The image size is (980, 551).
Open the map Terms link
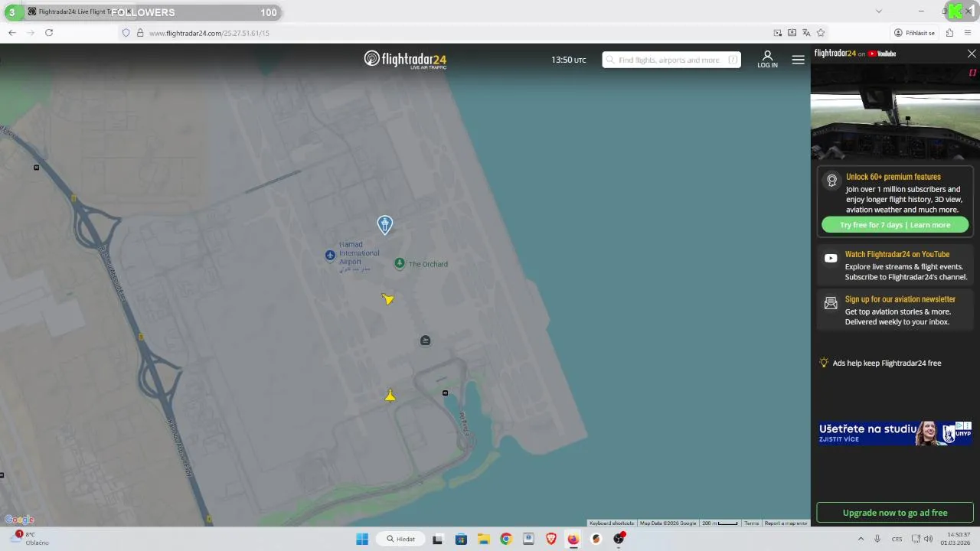pyautogui.click(x=751, y=523)
